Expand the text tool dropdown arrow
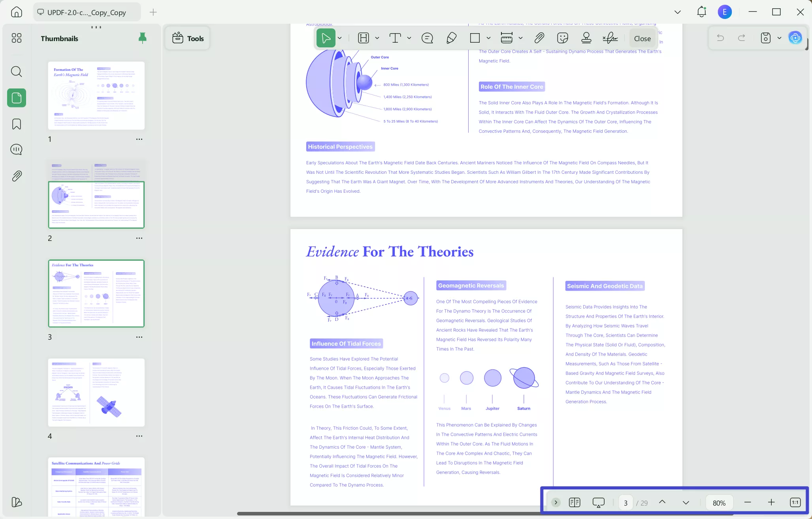This screenshot has height=519, width=812. tap(409, 38)
